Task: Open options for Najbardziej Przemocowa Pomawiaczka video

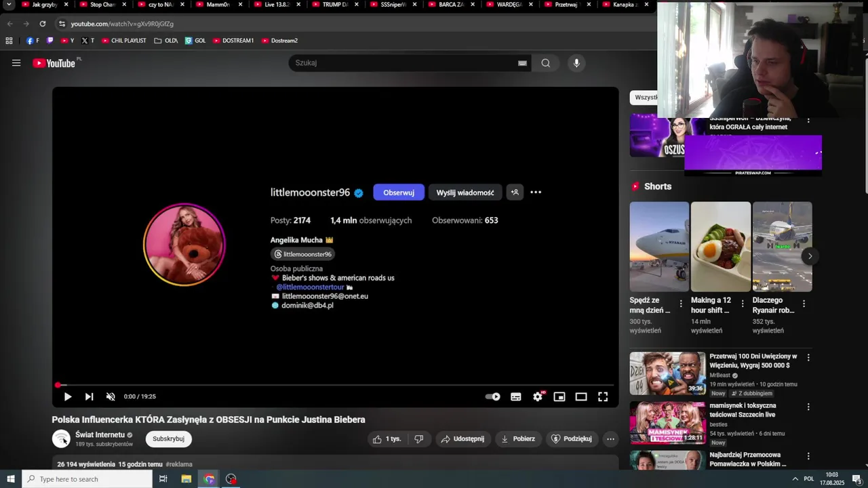Action: [808, 456]
